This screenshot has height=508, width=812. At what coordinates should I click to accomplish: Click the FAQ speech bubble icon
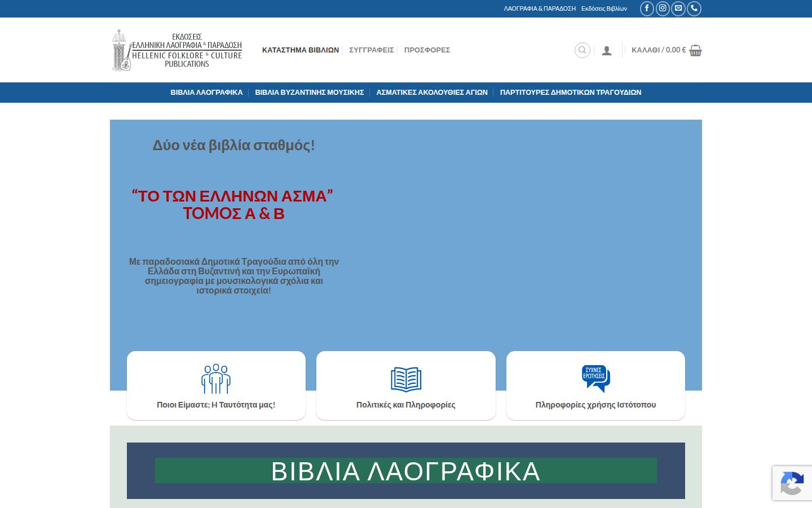point(595,379)
